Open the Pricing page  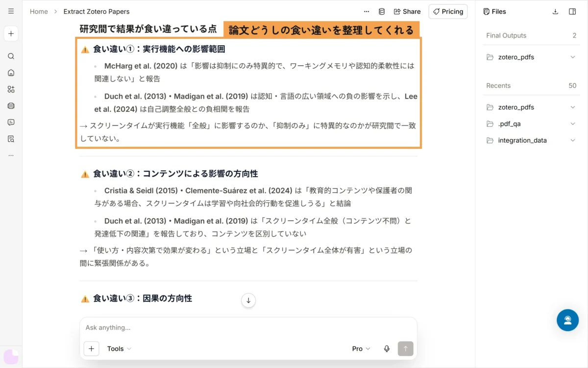pos(448,11)
